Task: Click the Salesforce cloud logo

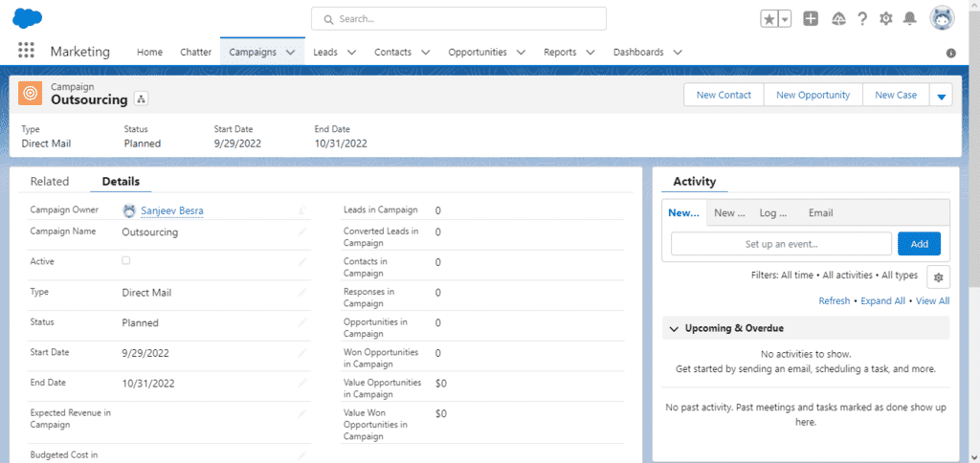Action: tap(28, 19)
